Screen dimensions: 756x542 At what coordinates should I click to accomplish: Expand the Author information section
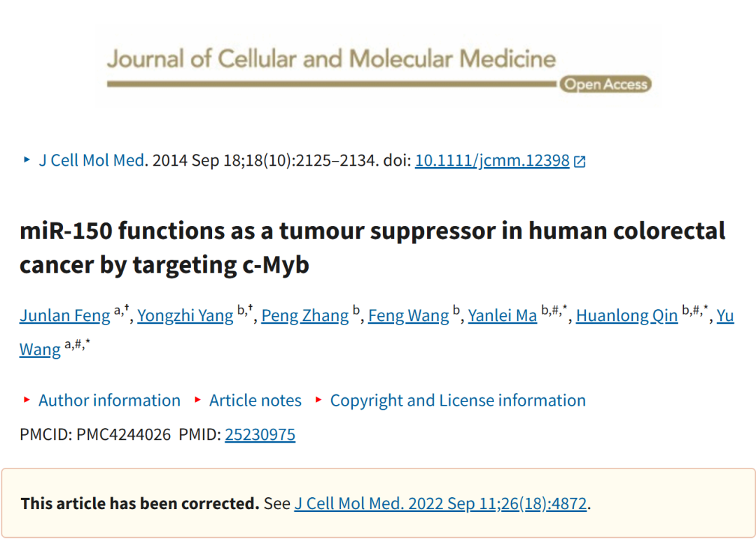point(109,400)
